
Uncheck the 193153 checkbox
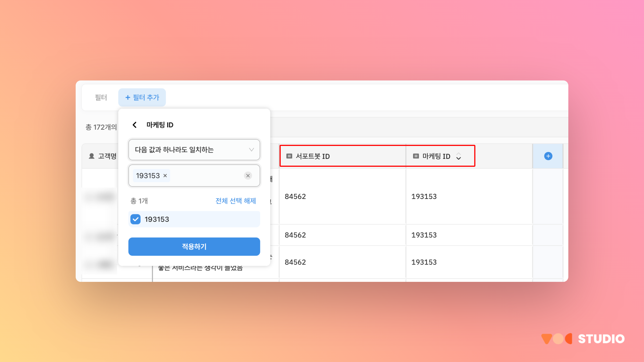coord(136,219)
